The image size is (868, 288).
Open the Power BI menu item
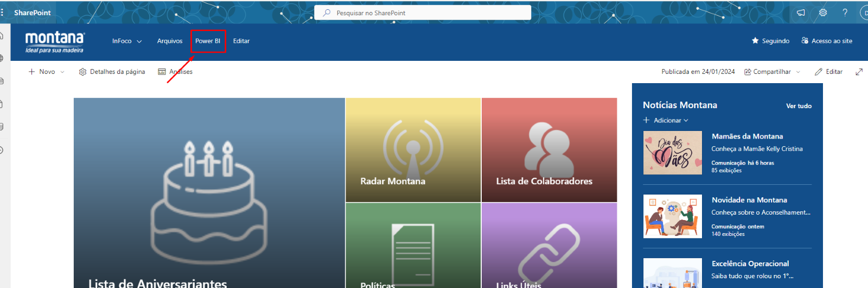pyautogui.click(x=208, y=41)
